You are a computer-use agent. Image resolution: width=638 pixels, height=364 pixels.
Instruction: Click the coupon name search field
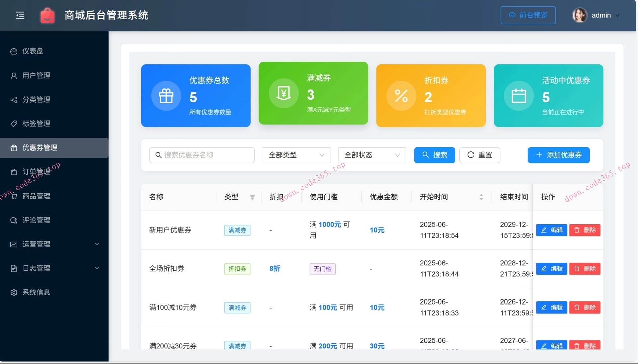pos(202,155)
